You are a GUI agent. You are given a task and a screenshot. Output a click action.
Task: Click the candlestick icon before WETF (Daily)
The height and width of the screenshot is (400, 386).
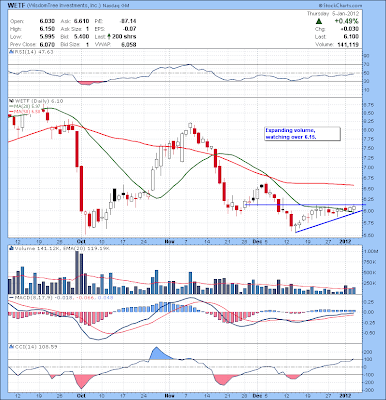tap(11, 101)
